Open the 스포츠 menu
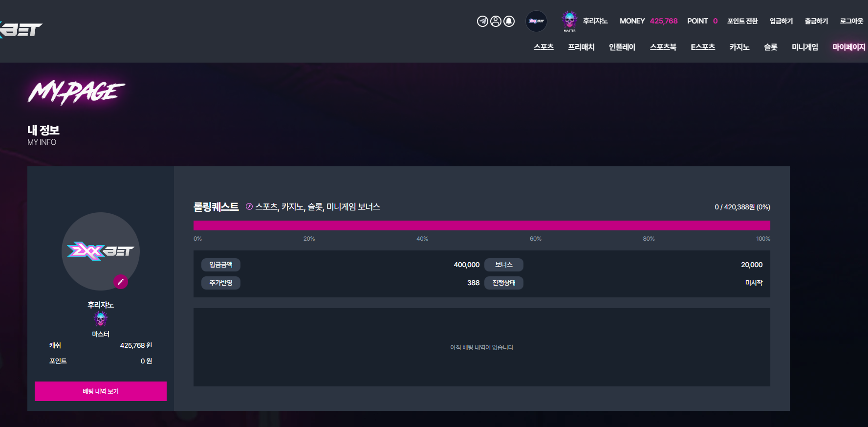Viewport: 868px width, 427px height. tap(543, 47)
